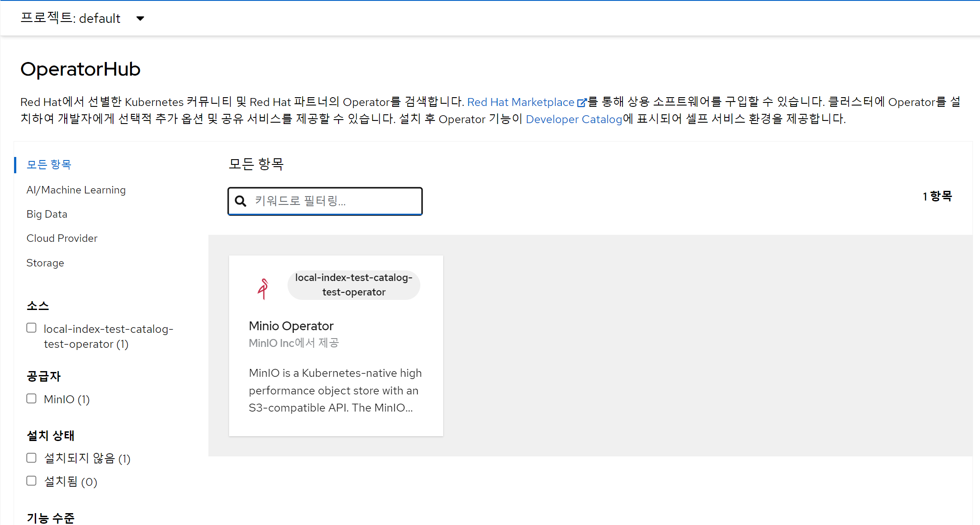Image resolution: width=980 pixels, height=525 pixels.
Task: Select the Big Data category
Action: [x=47, y=214]
